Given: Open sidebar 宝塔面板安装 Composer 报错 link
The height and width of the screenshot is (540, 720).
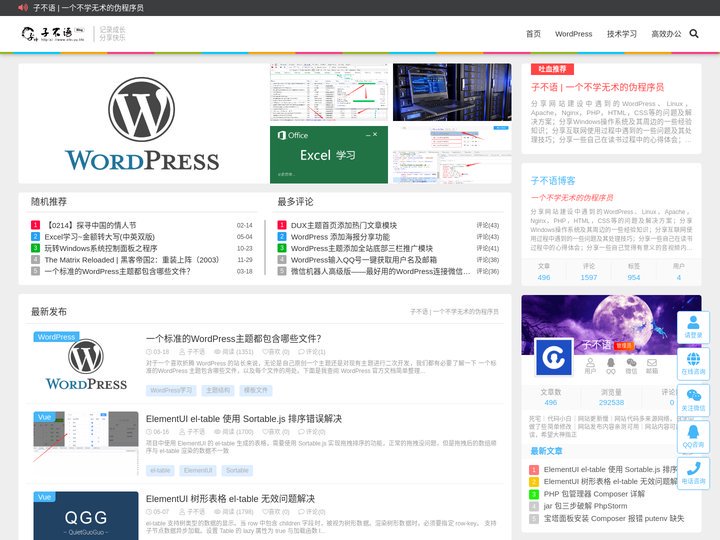Looking at the screenshot, I should (614, 518).
